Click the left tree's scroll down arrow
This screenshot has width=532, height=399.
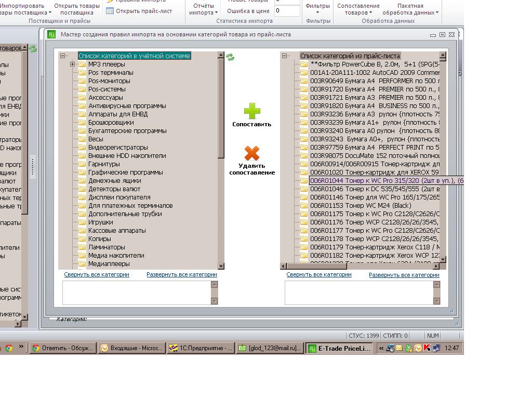pyautogui.click(x=221, y=267)
